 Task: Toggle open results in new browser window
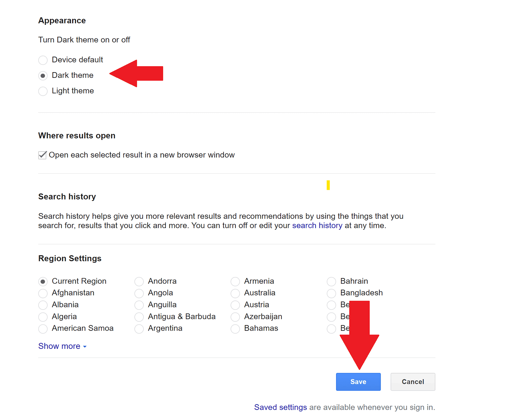(x=42, y=155)
